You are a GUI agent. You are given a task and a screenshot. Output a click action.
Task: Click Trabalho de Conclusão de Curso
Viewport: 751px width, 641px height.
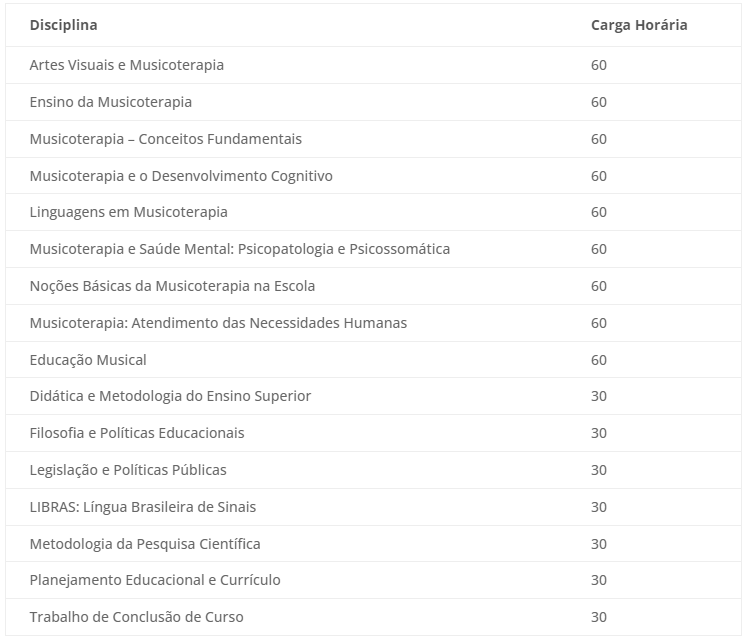137,617
